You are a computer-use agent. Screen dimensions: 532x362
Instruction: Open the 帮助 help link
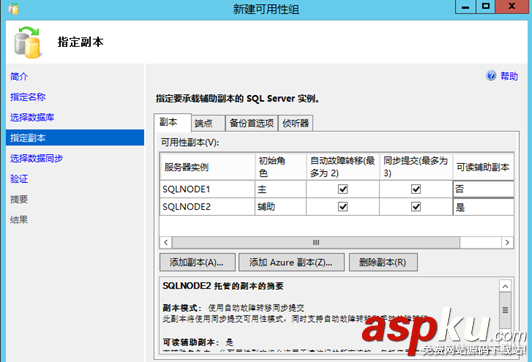[509, 76]
